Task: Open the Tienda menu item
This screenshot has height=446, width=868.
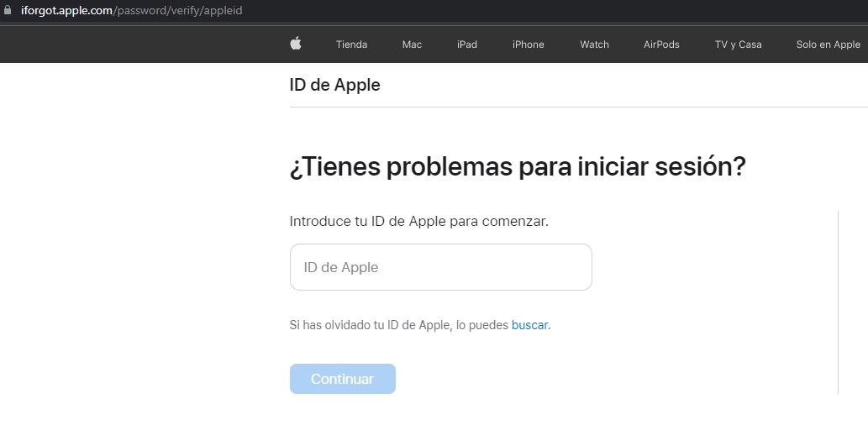Action: click(x=351, y=45)
